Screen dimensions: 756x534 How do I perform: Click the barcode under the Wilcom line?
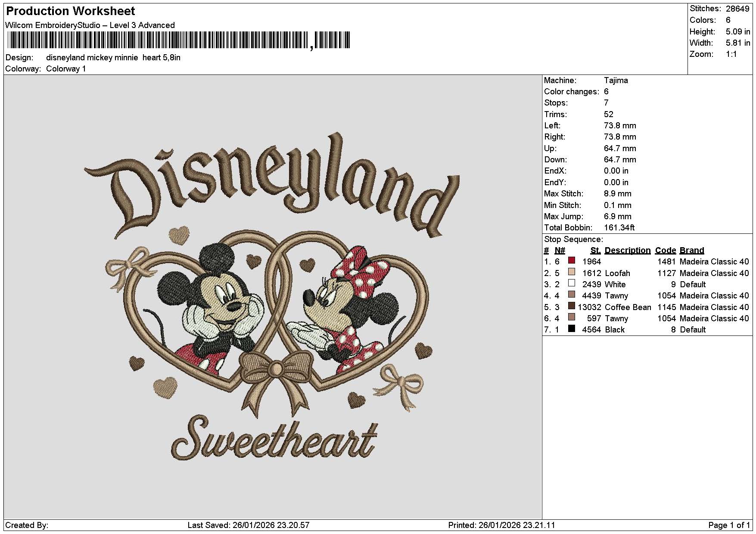point(179,41)
